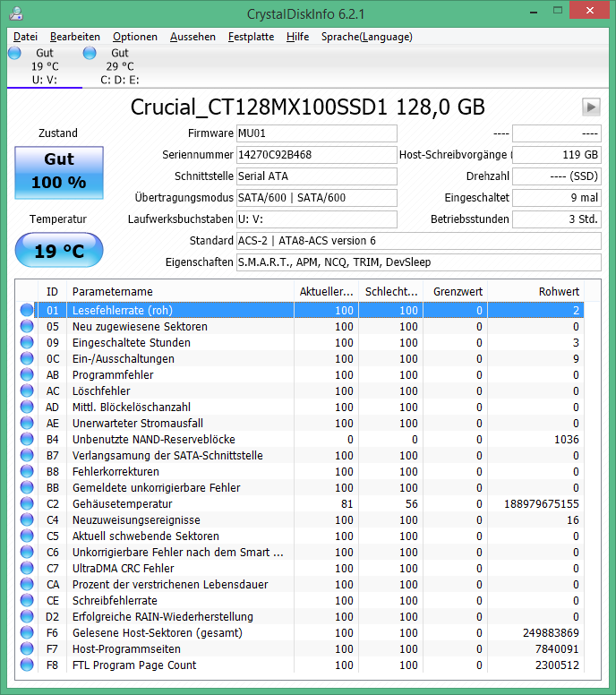Click the Schlecht... column header
Image resolution: width=616 pixels, height=695 pixels.
pyautogui.click(x=391, y=292)
